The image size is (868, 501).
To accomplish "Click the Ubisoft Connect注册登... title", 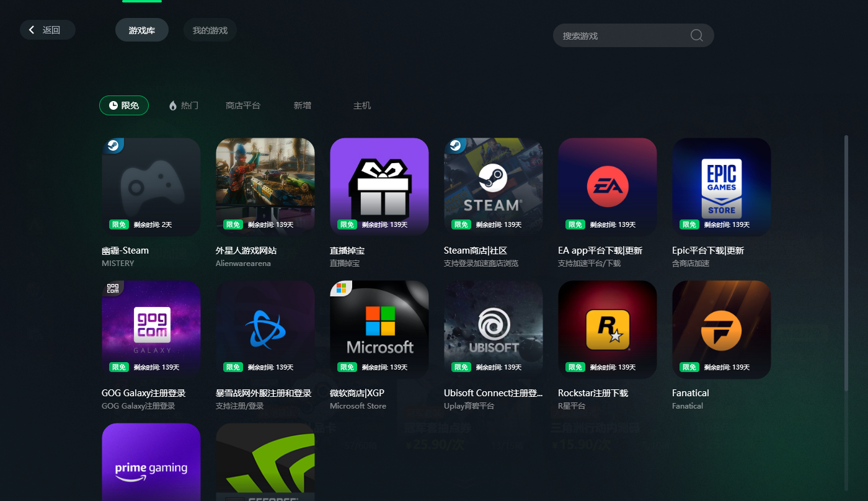I will click(494, 393).
